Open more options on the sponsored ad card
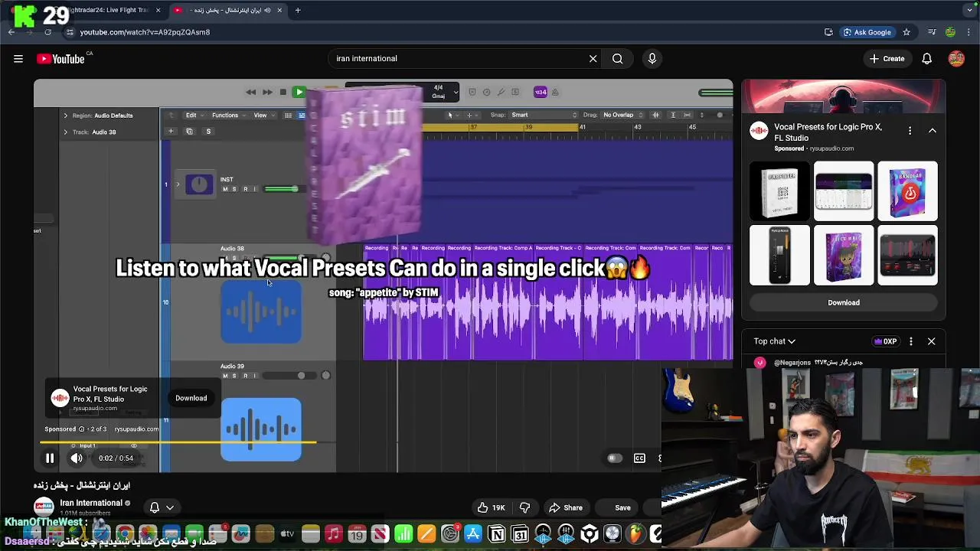Screen dimensions: 980x551 click(x=910, y=131)
